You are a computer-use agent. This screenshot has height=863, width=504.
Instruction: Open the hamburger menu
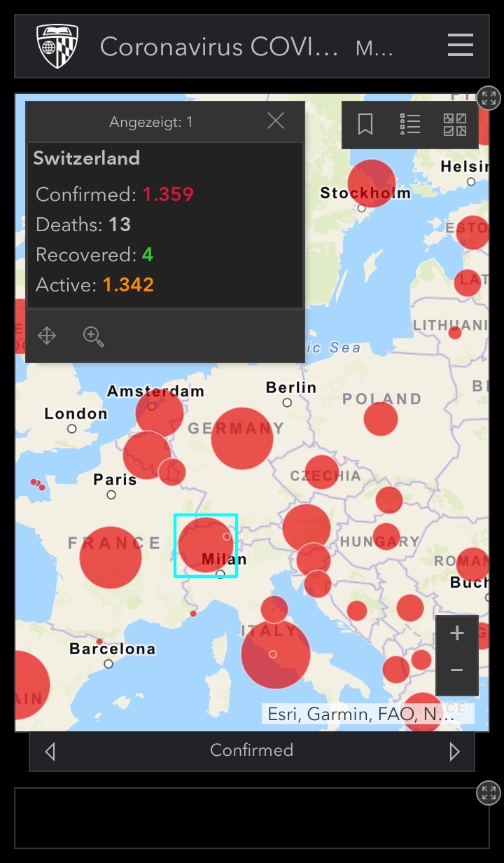[460, 46]
